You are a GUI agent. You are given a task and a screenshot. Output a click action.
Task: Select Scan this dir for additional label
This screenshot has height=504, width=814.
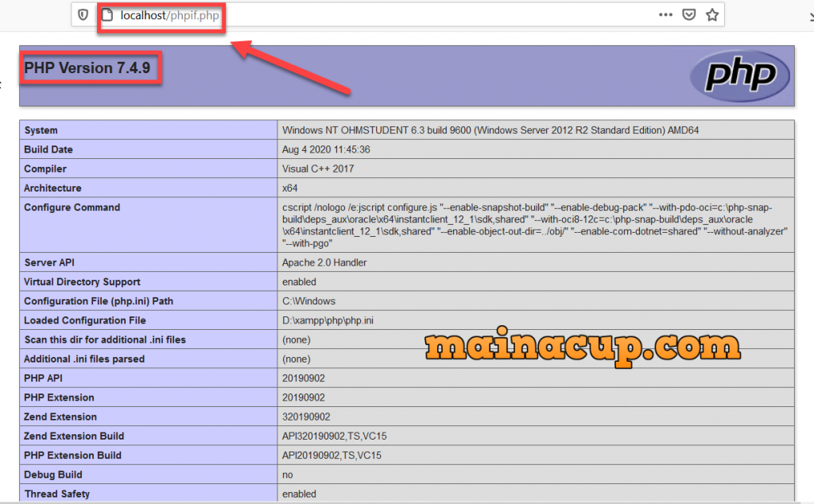click(x=105, y=339)
